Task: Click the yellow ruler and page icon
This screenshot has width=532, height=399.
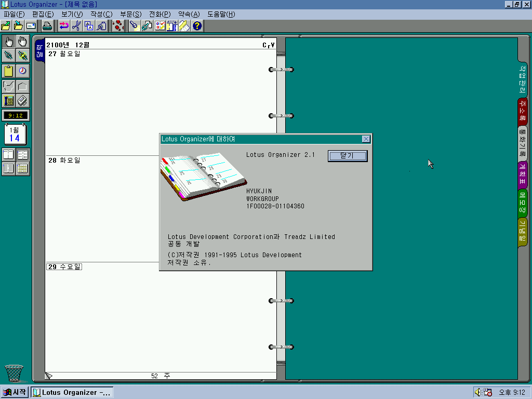Action: point(184,26)
